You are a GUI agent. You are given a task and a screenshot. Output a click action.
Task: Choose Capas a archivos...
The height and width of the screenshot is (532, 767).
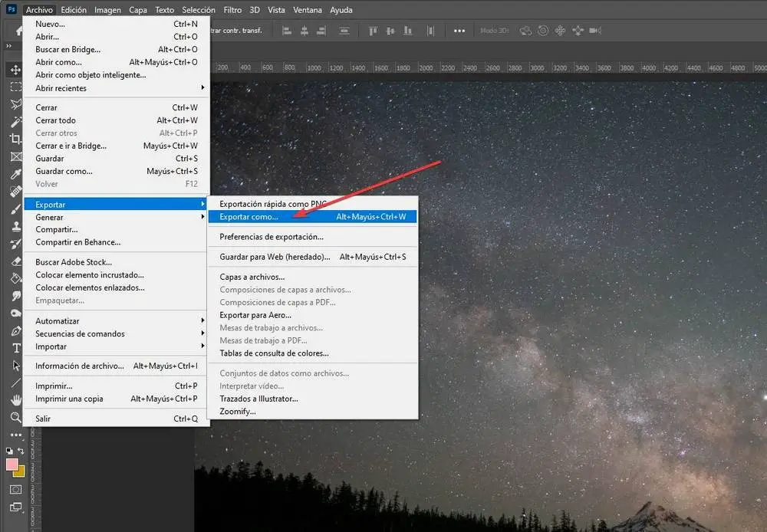[x=313, y=277]
